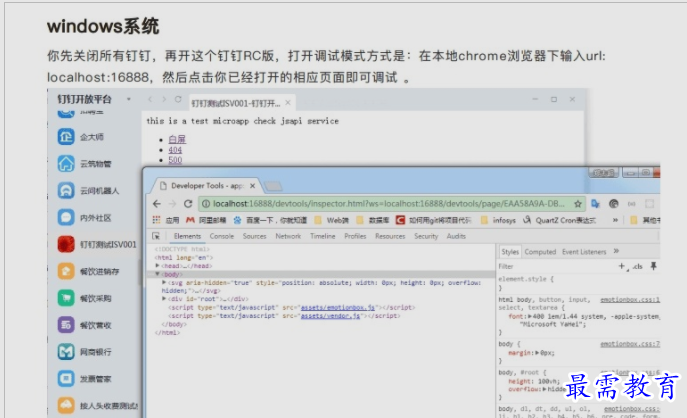Click the DingTalk window forward arrow
Screen dimensions: 687x418
coord(164,99)
